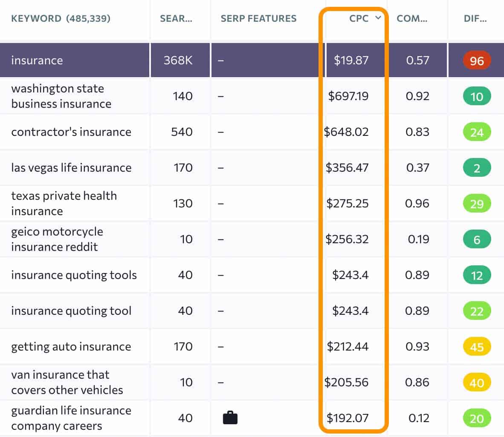Screen dimensions: 504x437
Task: Click the red 96 difficulty badge
Action: [477, 60]
